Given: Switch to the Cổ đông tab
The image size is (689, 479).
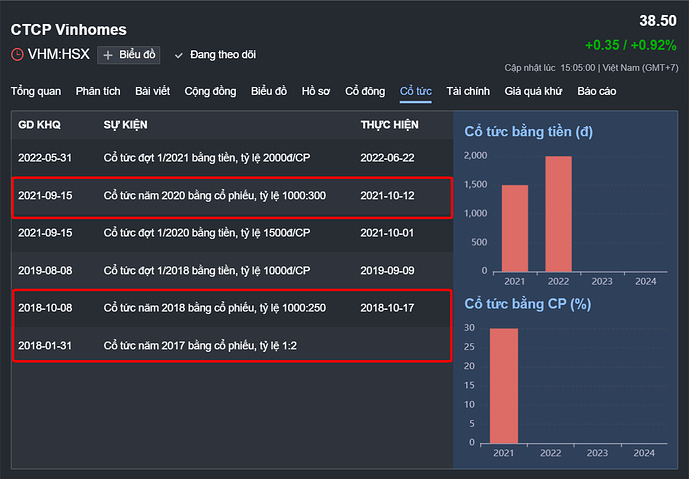Looking at the screenshot, I should pos(365,91).
